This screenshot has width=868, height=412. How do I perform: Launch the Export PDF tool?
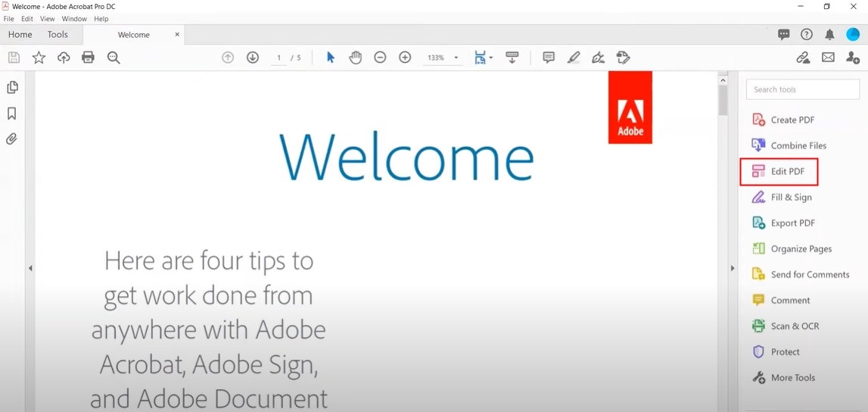point(783,223)
